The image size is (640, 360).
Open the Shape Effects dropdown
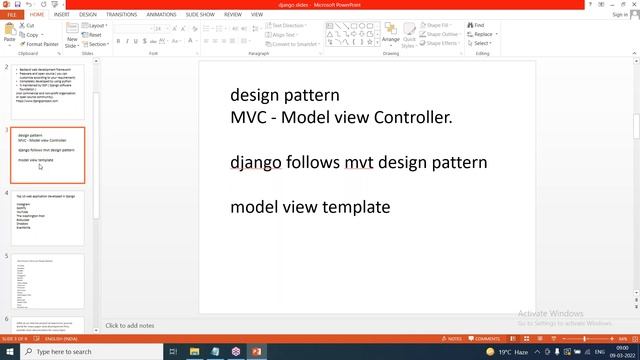click(x=440, y=43)
